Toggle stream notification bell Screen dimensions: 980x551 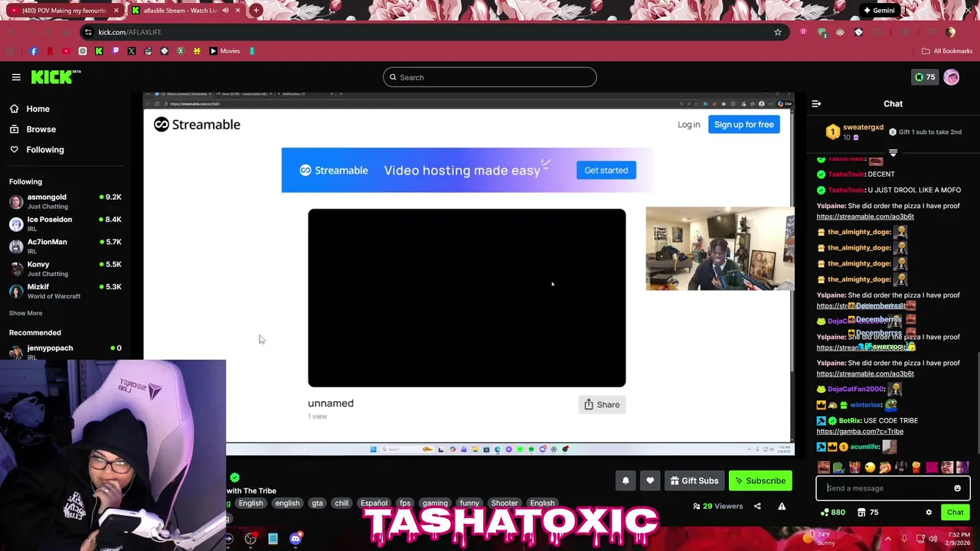626,481
